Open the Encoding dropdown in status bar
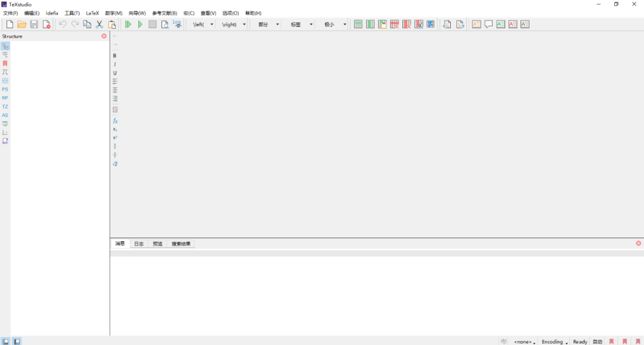The image size is (644, 345). 555,342
